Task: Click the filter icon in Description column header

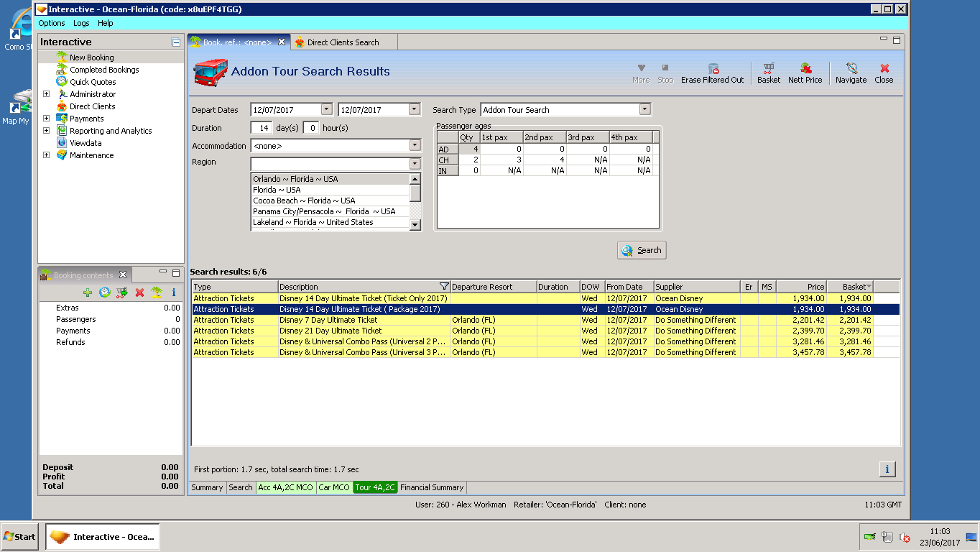Action: coord(444,287)
